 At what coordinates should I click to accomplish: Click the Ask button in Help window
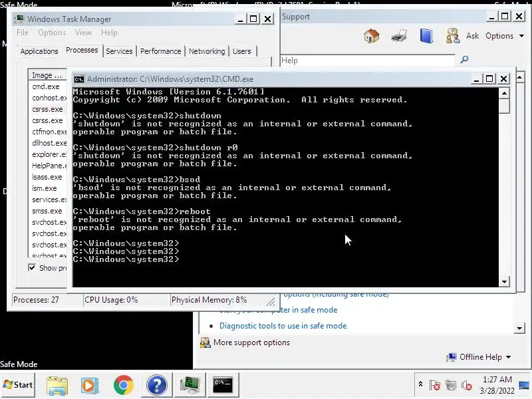pyautogui.click(x=472, y=36)
